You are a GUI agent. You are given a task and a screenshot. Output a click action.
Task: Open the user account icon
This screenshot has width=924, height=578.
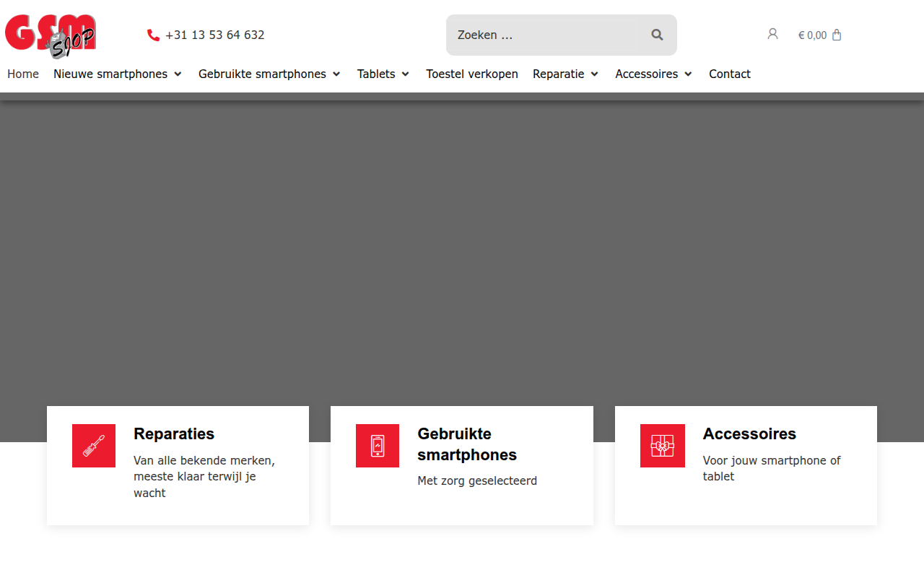(772, 34)
